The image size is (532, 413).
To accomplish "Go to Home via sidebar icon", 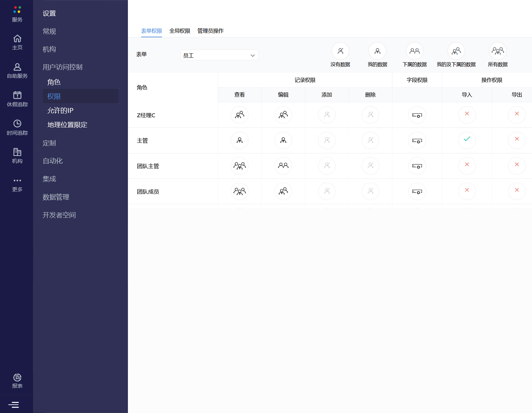I will (x=17, y=39).
